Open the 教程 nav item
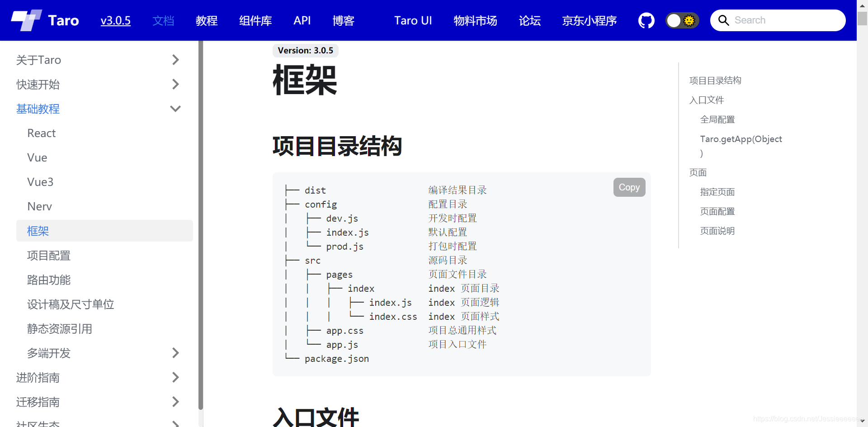 point(207,20)
